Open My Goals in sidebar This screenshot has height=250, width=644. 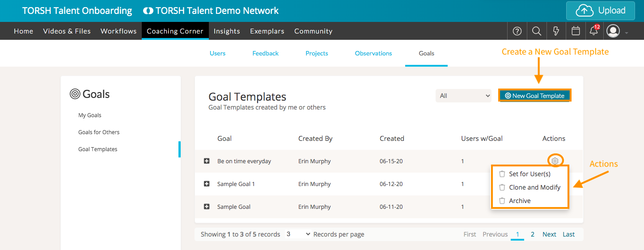coord(90,115)
